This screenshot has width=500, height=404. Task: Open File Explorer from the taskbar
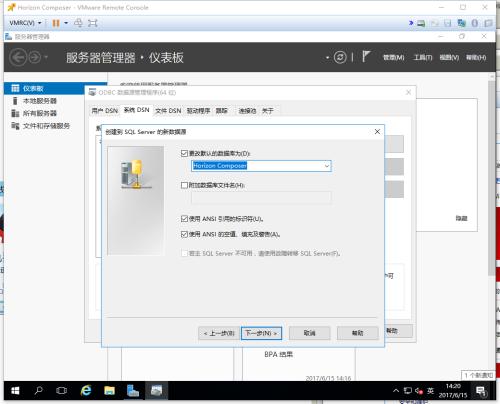(x=109, y=390)
